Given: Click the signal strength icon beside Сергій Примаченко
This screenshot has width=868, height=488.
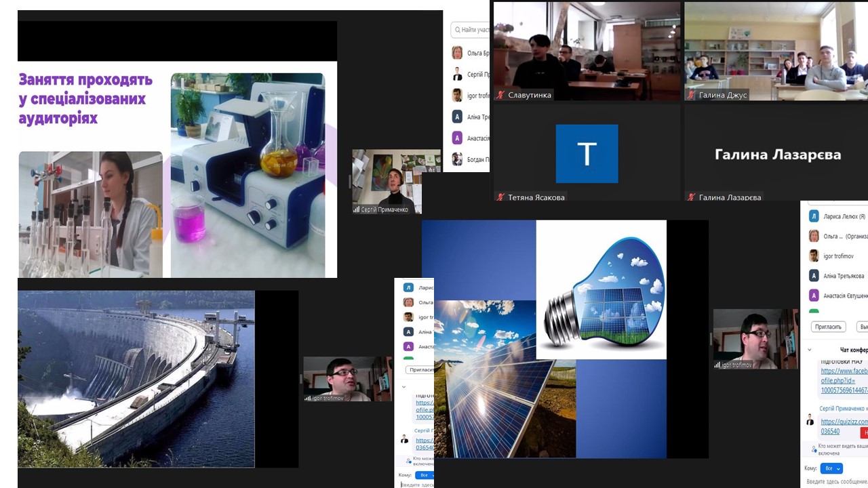Looking at the screenshot, I should pos(356,209).
